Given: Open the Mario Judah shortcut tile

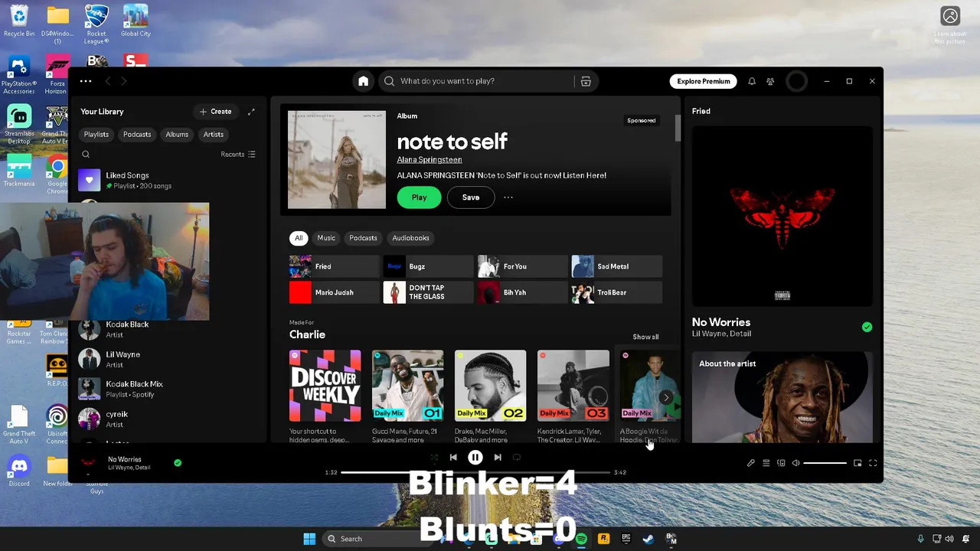Looking at the screenshot, I should point(335,292).
